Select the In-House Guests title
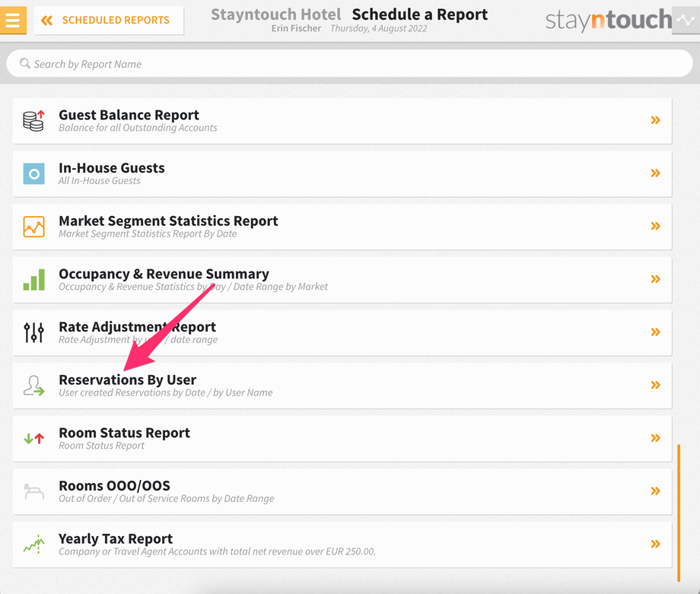The width and height of the screenshot is (700, 594). [x=112, y=168]
